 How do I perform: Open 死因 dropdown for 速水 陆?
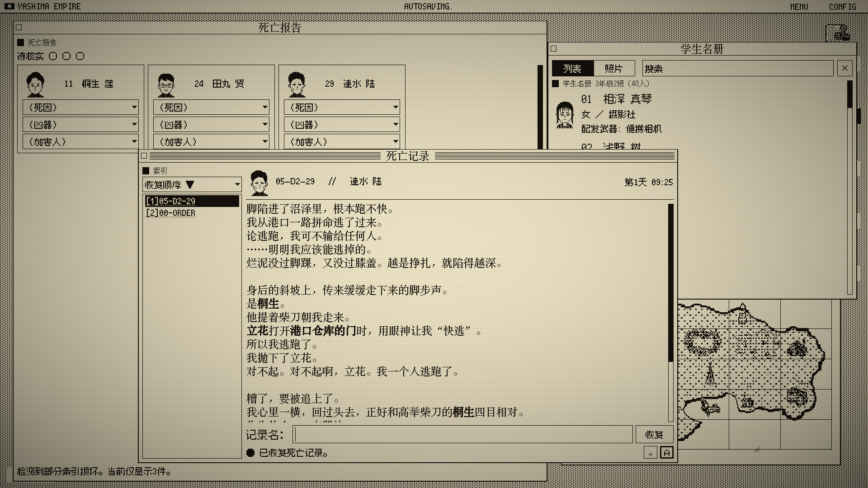[342, 108]
